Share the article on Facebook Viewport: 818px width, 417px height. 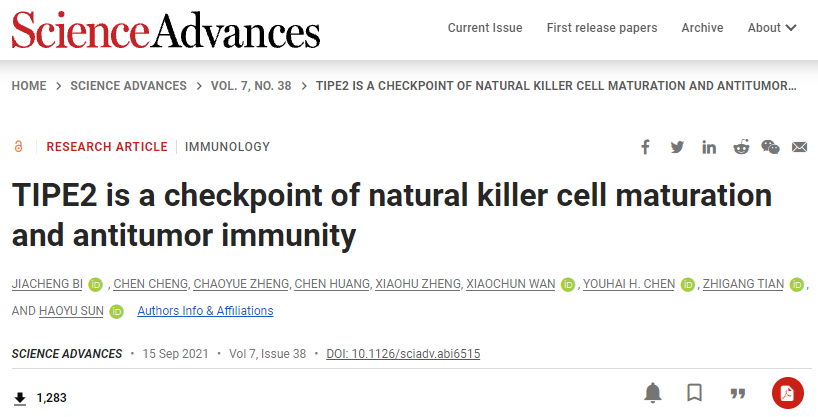[x=645, y=147]
